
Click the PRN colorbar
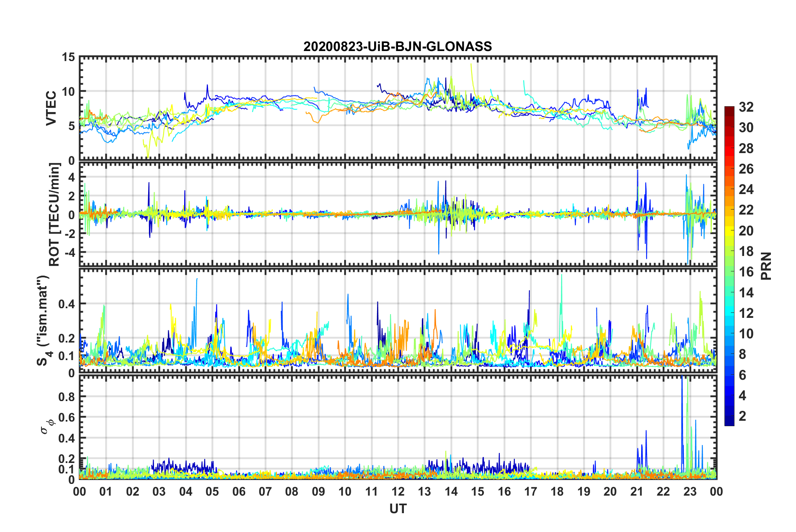coord(729,266)
